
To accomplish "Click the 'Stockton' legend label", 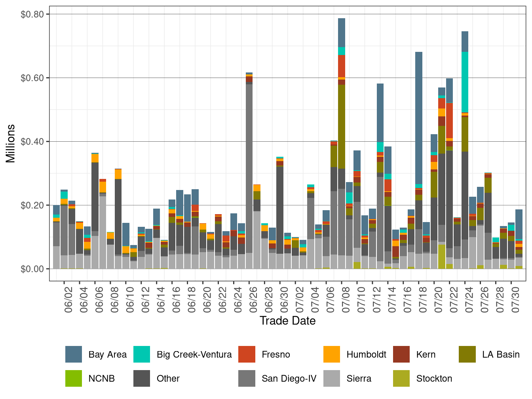I will click(434, 379).
